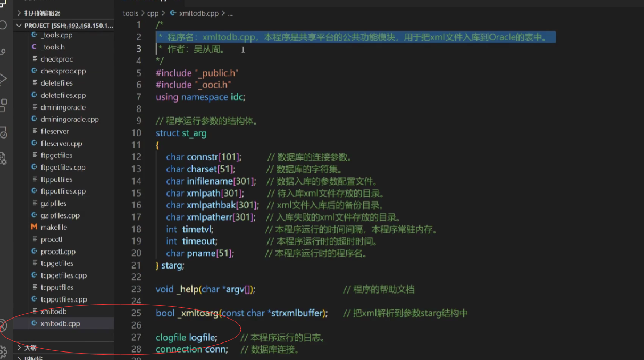
Task: Click 'char xmlpathbak[301];' member
Action: tap(212, 205)
